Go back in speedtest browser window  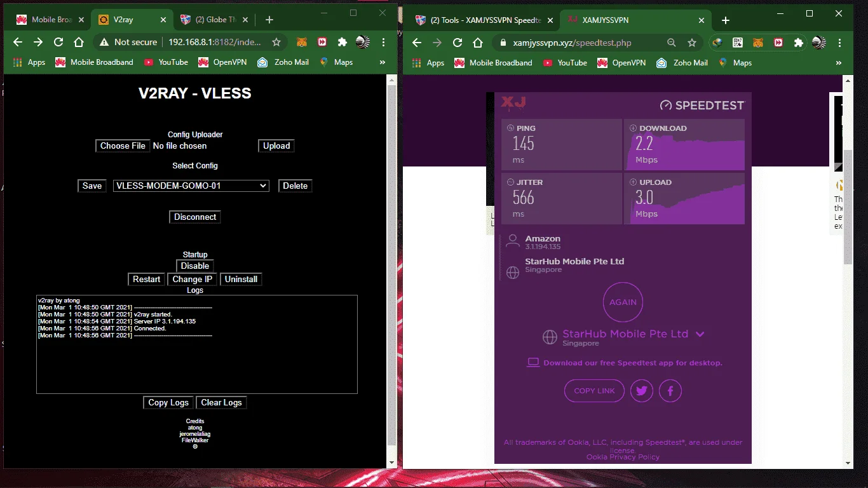coord(417,43)
